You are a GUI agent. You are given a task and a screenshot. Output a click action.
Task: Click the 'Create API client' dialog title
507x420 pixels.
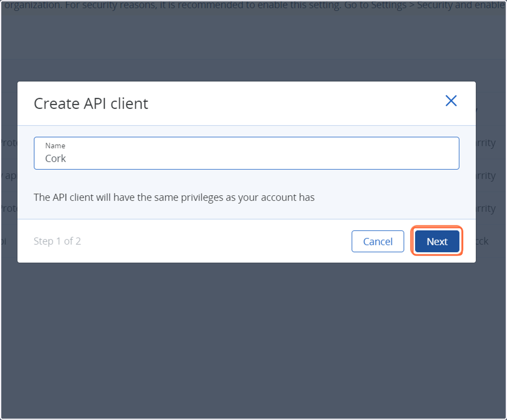91,104
